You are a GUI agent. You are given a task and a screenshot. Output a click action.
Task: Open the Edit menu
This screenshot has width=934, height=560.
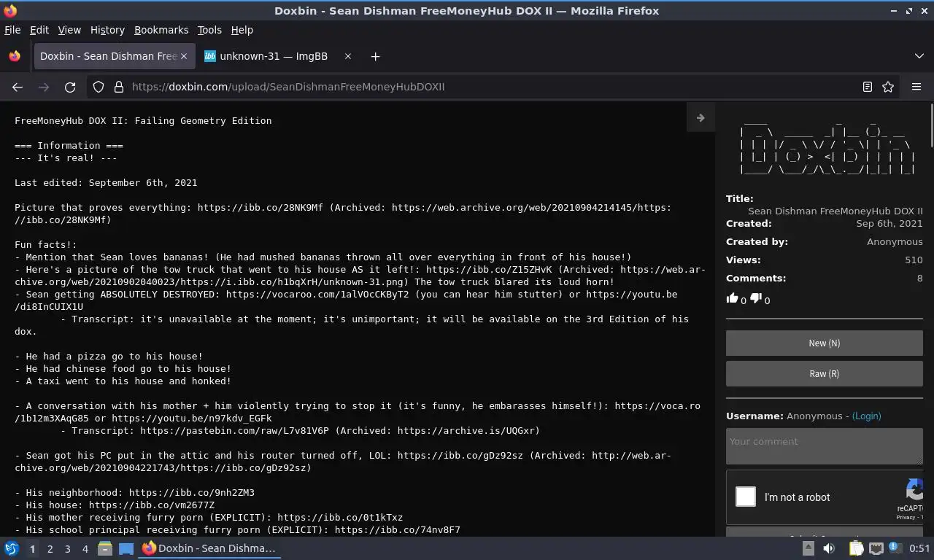[x=39, y=30]
